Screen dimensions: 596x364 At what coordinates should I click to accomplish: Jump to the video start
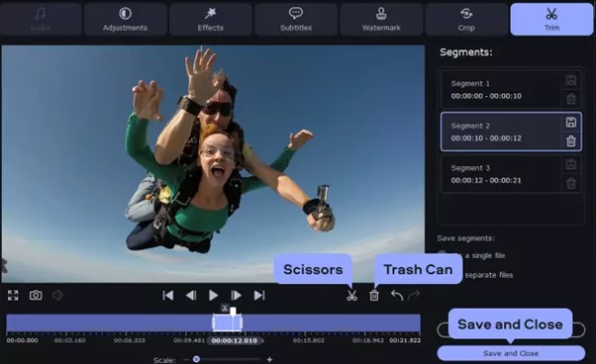click(168, 296)
